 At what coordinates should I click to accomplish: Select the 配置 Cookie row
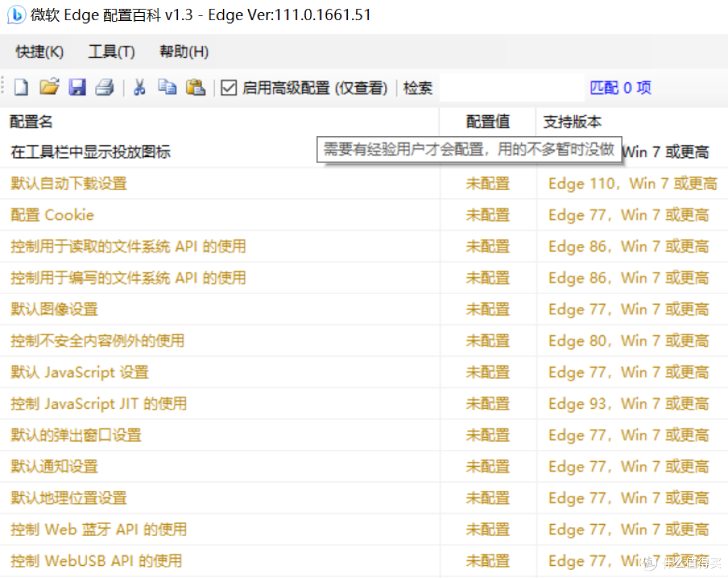(x=364, y=215)
